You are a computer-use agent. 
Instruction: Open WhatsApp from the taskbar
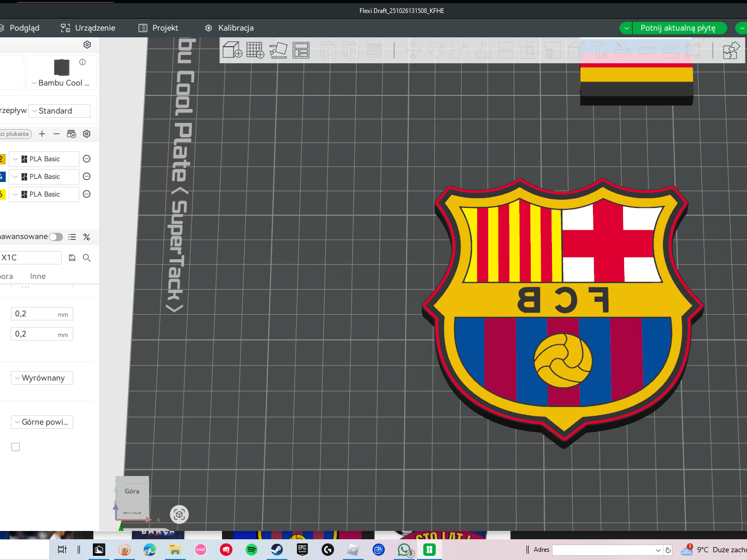405,550
